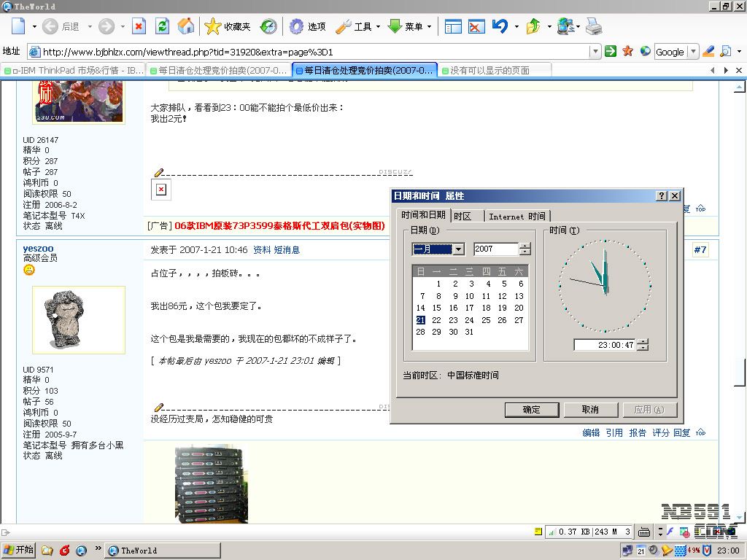The image size is (747, 560).
Task: Go to the browser home page icon
Action: (x=186, y=27)
